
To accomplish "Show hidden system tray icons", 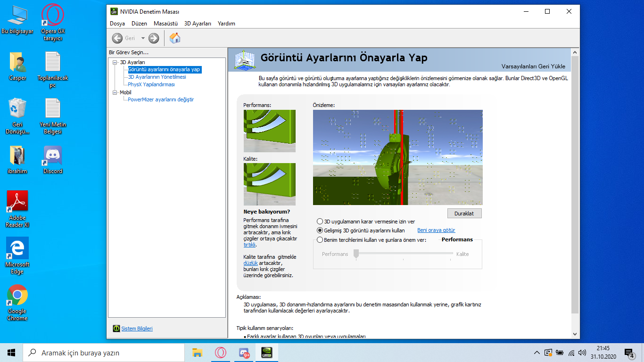I will (x=537, y=353).
